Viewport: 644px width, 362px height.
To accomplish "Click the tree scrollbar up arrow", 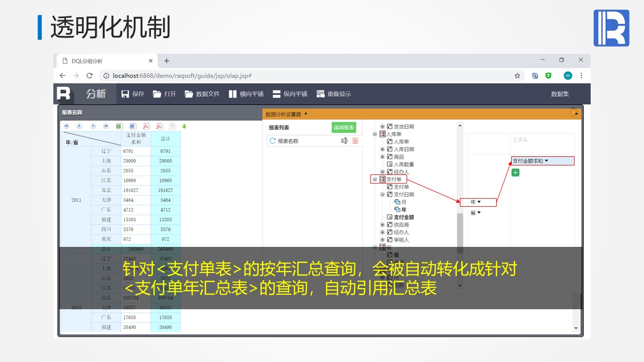I will coord(459,126).
